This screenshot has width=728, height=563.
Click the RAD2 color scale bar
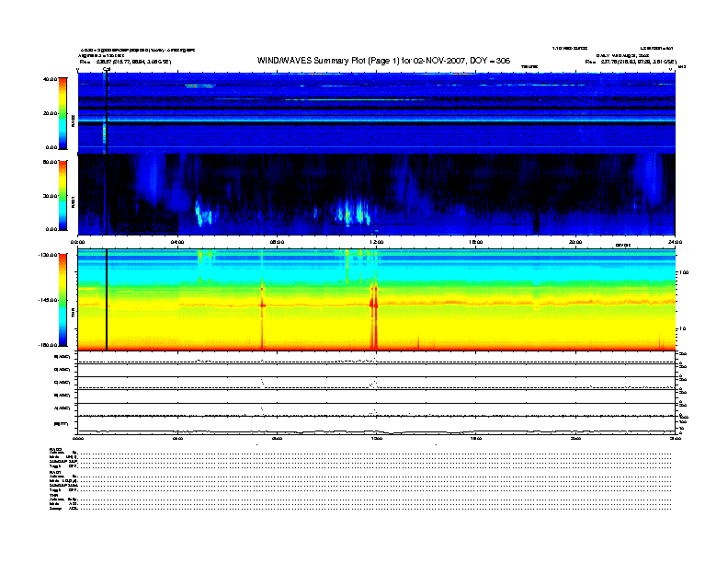(63, 113)
